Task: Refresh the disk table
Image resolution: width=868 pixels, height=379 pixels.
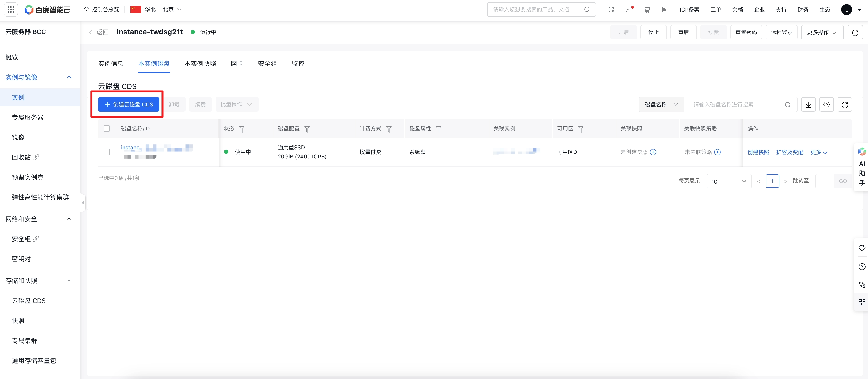Action: click(845, 105)
